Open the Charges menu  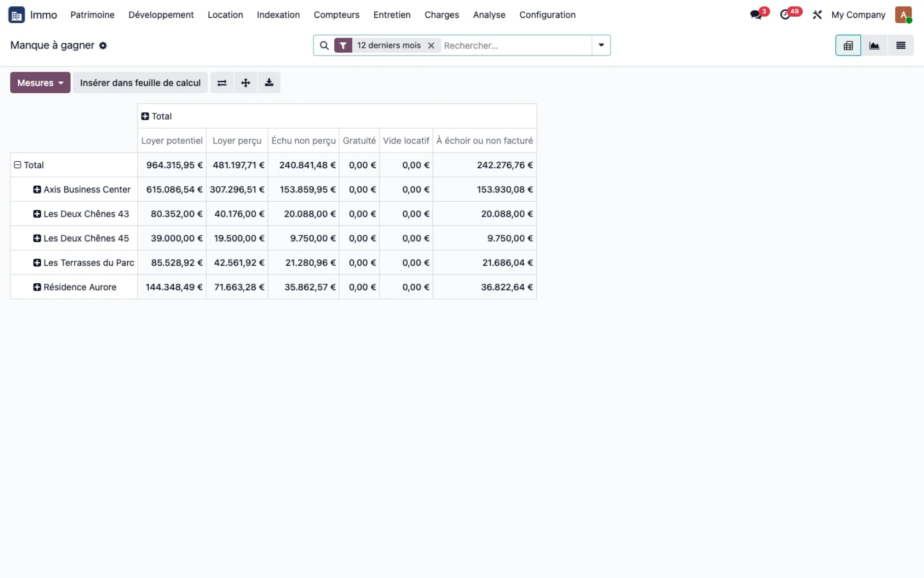coord(442,15)
